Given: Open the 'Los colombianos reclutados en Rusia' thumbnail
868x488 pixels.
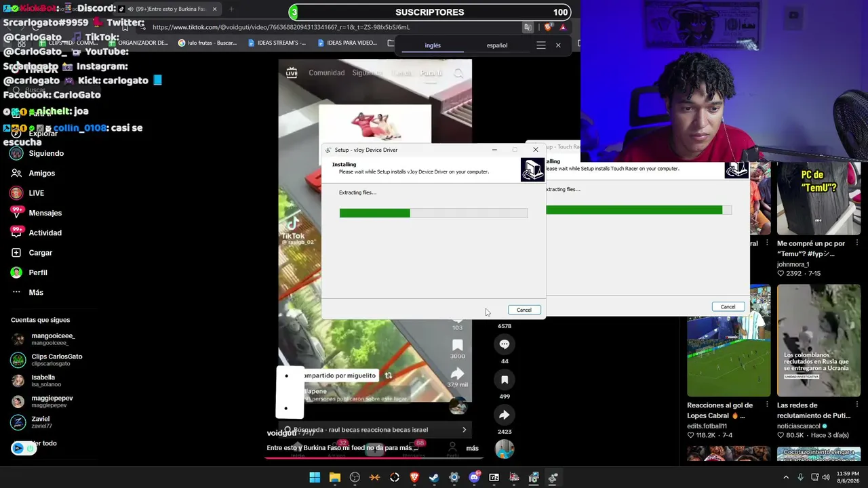Looking at the screenshot, I should coord(818,340).
